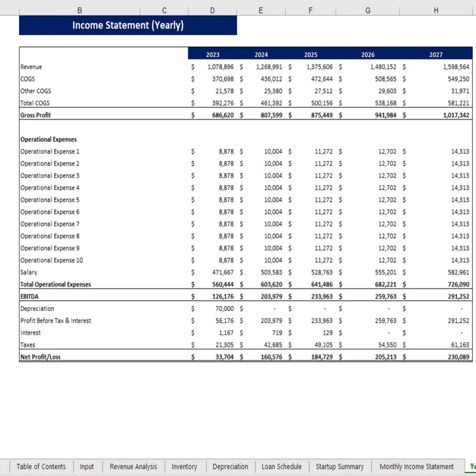Select 2024 Other COGS value 25,380
The height and width of the screenshot is (476, 476).
(x=273, y=91)
